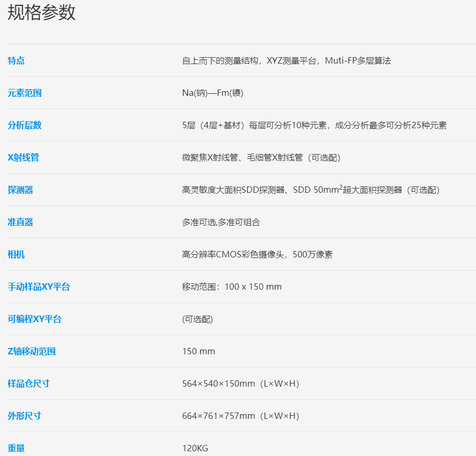Select the X射线管 row label
The height and width of the screenshot is (456, 476).
click(x=24, y=158)
